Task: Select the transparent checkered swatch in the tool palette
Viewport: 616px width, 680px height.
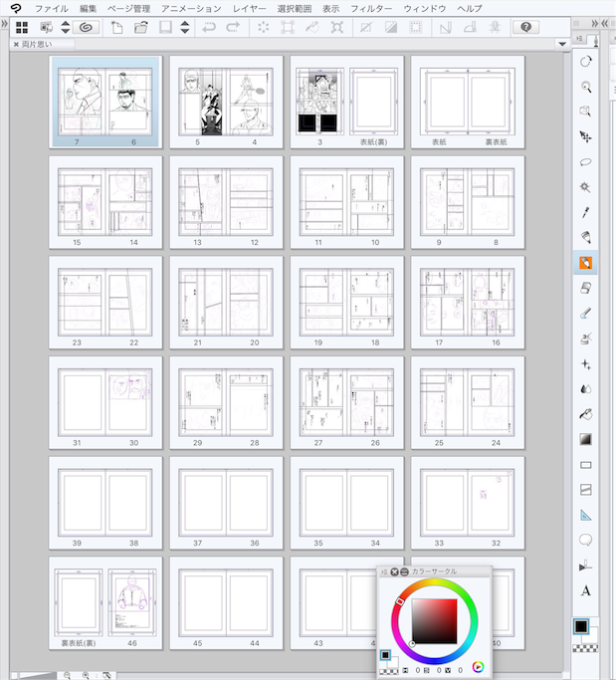Action: tap(585, 648)
